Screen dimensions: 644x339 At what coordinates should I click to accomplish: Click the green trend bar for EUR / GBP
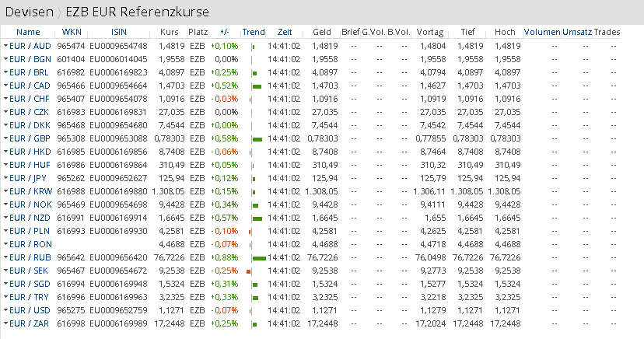click(x=257, y=138)
